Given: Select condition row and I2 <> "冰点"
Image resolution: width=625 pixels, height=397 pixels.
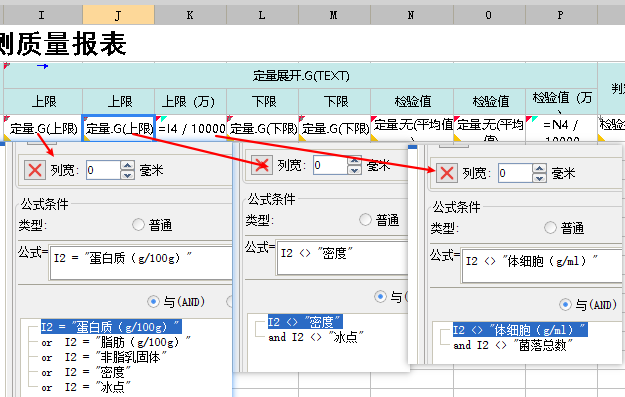Looking at the screenshot, I should pyautogui.click(x=316, y=337).
